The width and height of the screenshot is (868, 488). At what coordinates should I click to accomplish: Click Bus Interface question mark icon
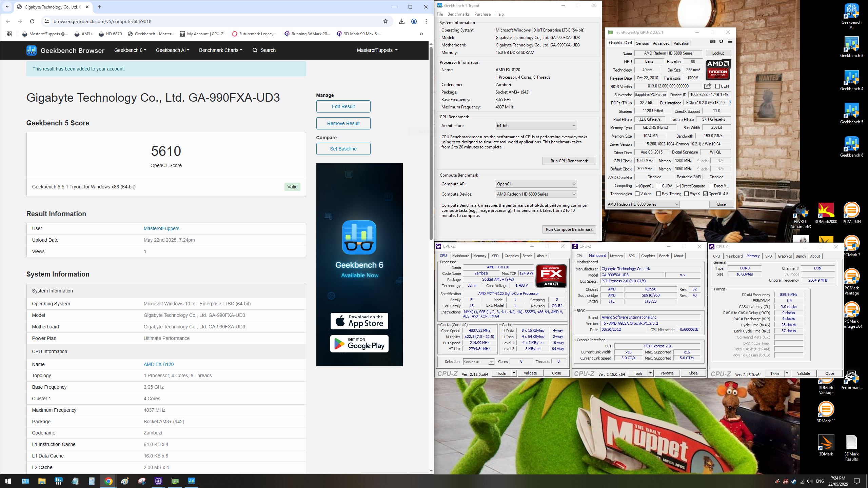coord(730,103)
